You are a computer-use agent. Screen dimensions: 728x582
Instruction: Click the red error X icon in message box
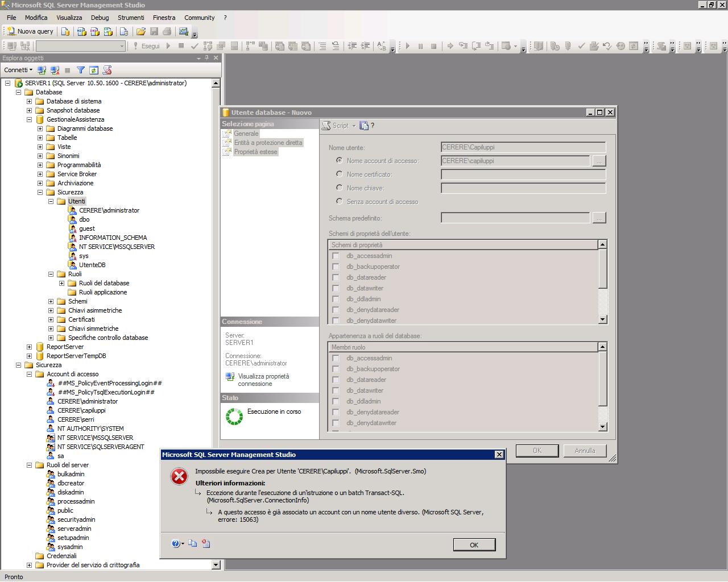click(x=179, y=476)
